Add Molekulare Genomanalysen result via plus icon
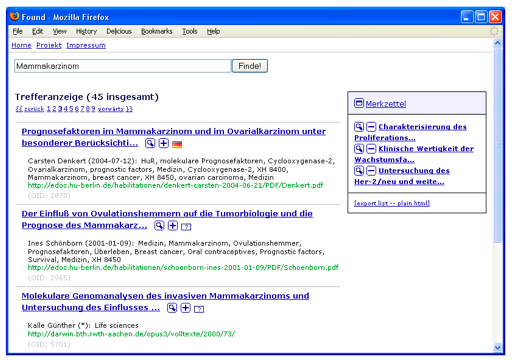 pyautogui.click(x=185, y=308)
